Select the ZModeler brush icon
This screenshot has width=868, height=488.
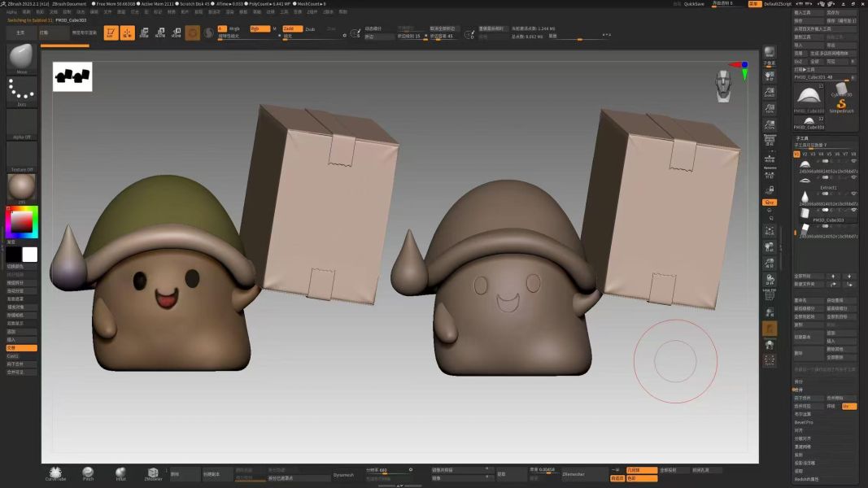click(153, 473)
